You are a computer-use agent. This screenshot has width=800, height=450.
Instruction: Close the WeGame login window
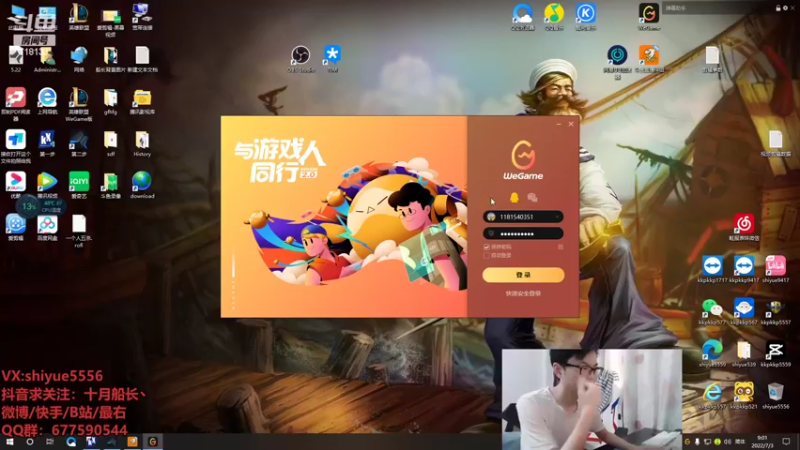tap(571, 124)
